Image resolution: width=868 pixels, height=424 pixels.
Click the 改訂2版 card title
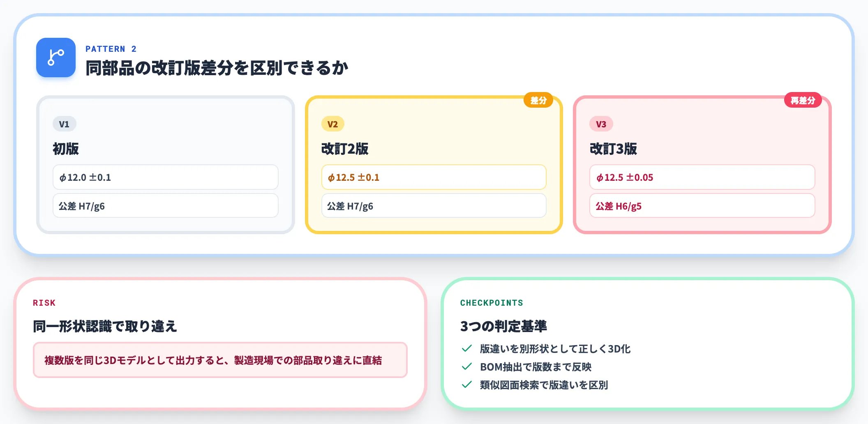345,149
